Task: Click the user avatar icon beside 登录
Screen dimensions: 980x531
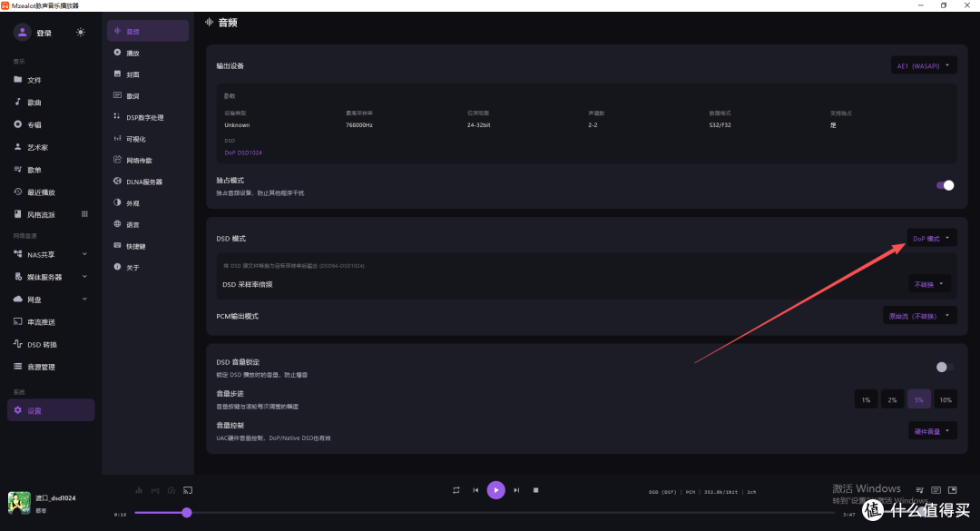Action: click(x=23, y=33)
